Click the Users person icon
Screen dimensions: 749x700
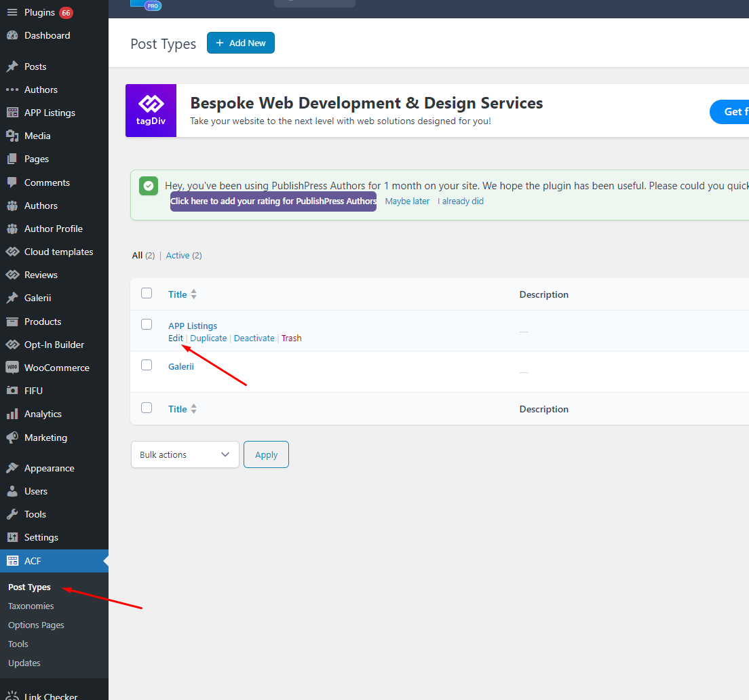tap(12, 491)
